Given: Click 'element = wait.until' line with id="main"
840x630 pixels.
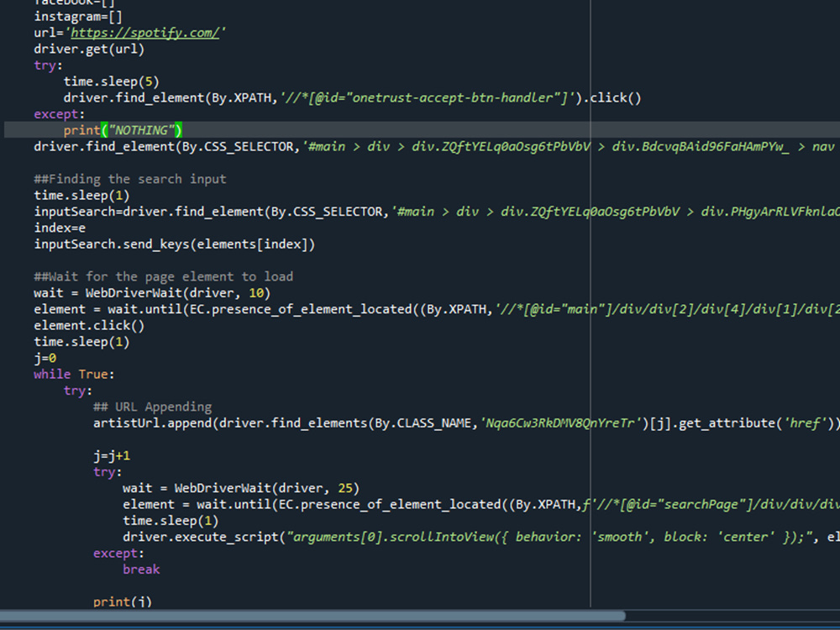Looking at the screenshot, I should [437, 309].
